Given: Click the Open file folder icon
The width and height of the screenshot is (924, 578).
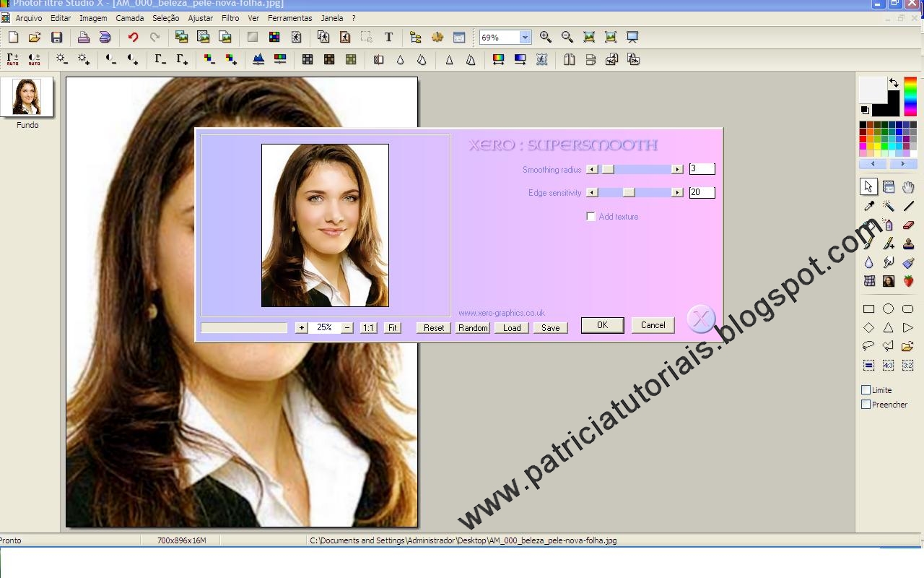Looking at the screenshot, I should pyautogui.click(x=35, y=37).
